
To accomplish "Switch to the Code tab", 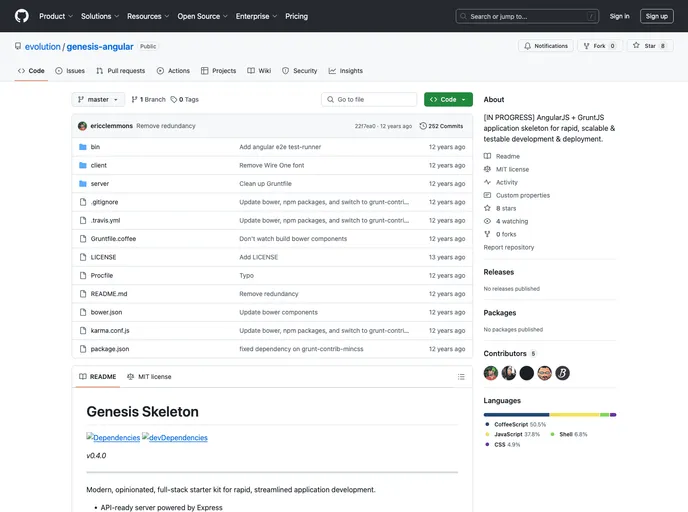I will [31, 71].
